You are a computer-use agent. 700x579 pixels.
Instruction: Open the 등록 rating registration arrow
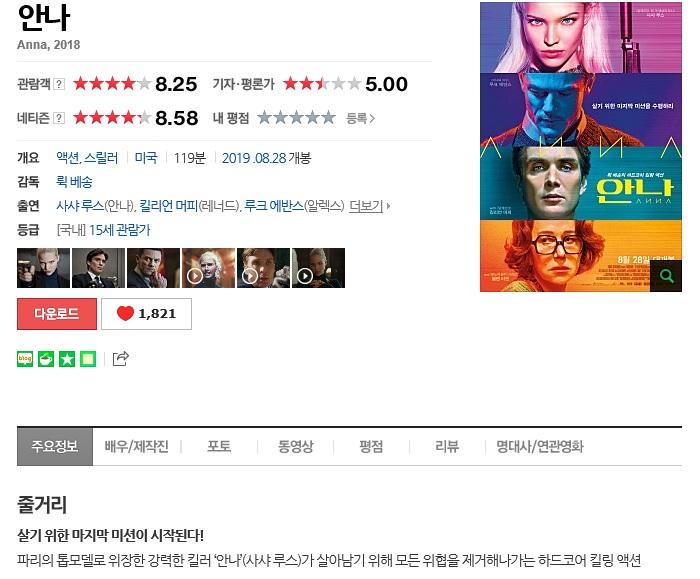point(360,118)
